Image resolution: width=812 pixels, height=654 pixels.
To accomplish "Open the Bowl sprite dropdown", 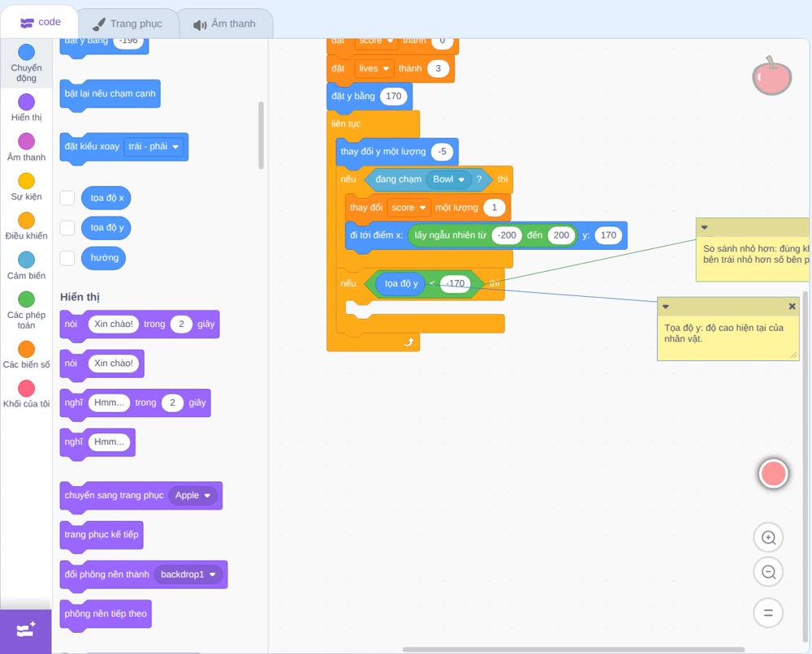I will coord(448,179).
